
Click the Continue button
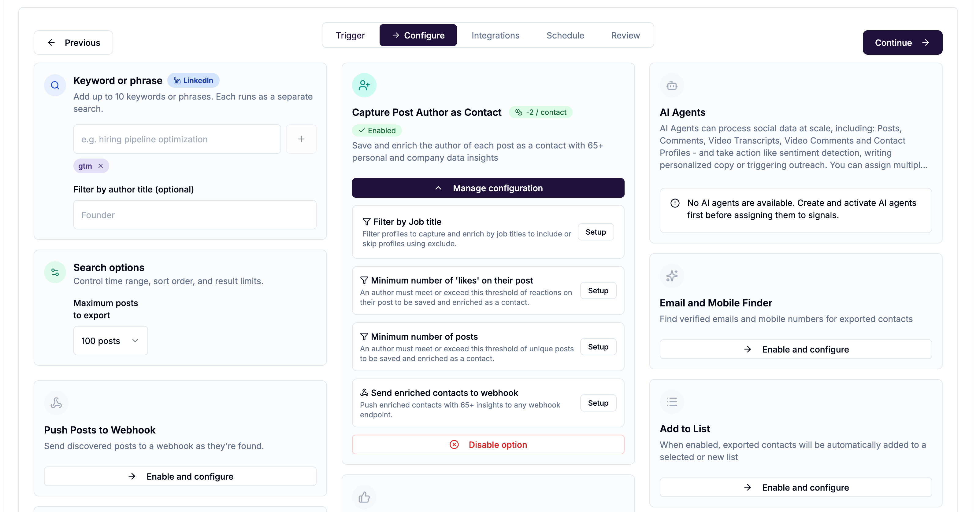[x=902, y=42]
